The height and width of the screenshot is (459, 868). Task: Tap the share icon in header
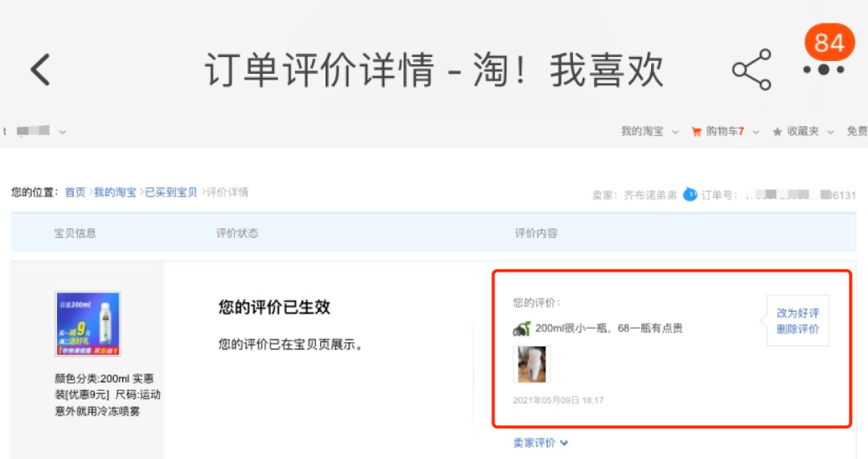[x=751, y=70]
